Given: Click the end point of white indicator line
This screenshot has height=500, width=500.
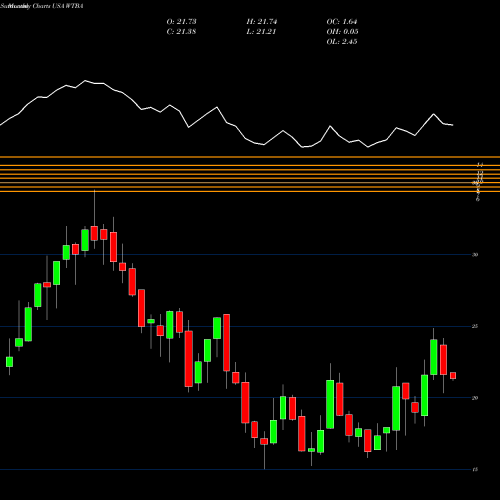Looking at the screenshot, I should click(x=453, y=125).
